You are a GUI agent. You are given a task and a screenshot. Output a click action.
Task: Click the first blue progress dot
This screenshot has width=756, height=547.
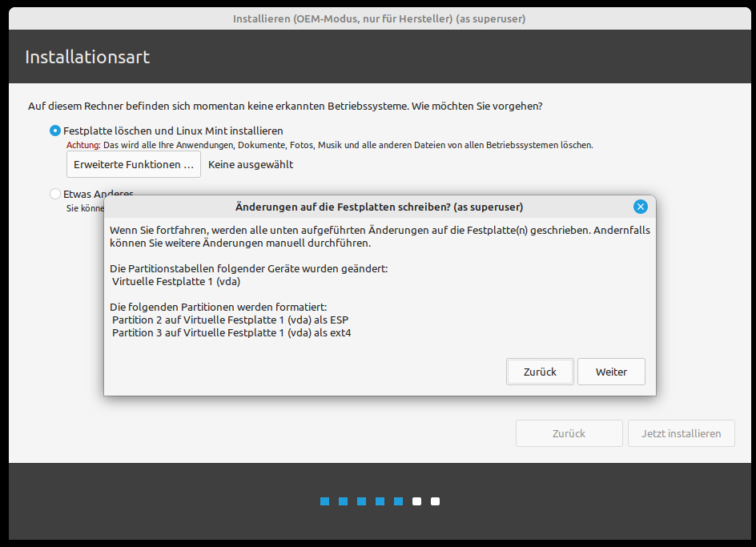point(324,501)
